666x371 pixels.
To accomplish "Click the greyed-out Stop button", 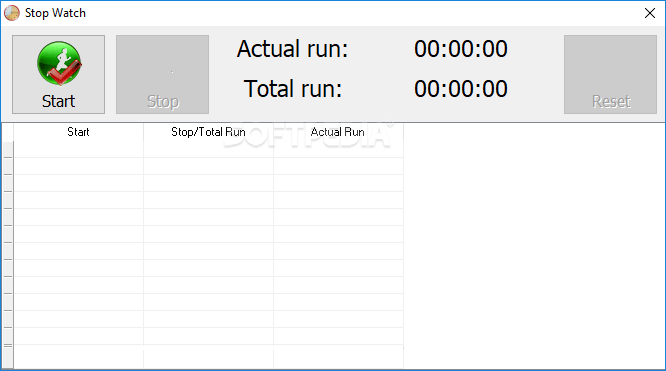I will 163,74.
